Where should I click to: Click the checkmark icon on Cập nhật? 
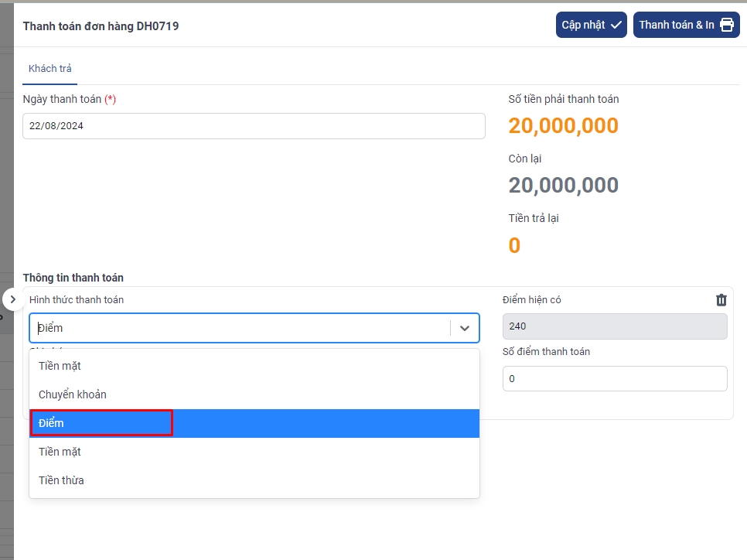point(616,25)
